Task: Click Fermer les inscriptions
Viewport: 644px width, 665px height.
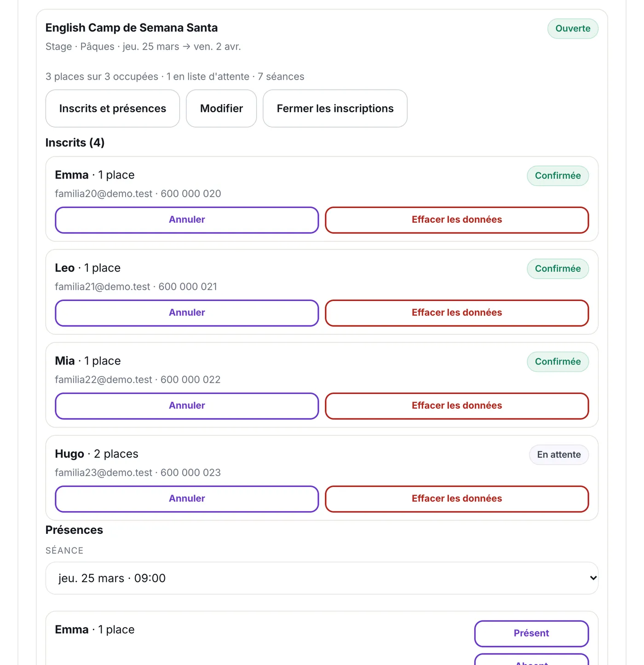Action: coord(335,109)
